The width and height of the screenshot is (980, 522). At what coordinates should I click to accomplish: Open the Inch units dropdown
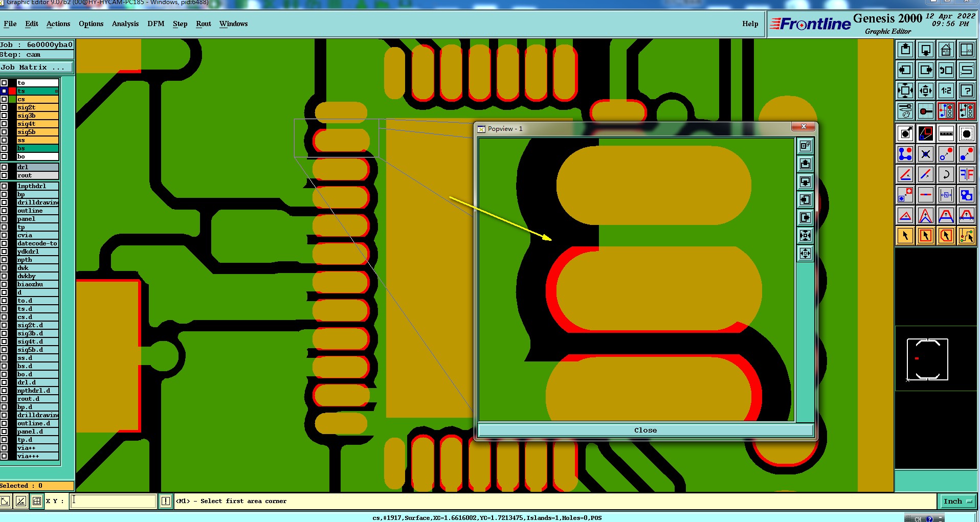[x=957, y=501]
